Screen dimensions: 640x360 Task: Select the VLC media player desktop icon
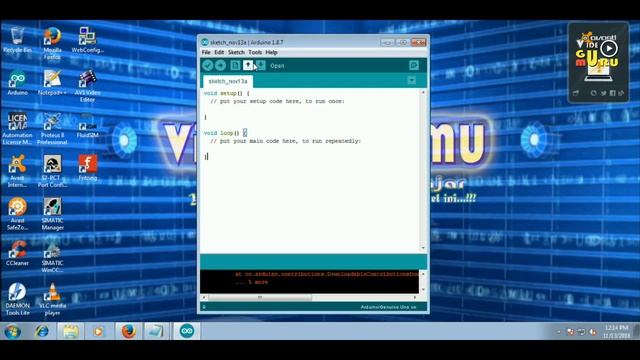pyautogui.click(x=52, y=299)
